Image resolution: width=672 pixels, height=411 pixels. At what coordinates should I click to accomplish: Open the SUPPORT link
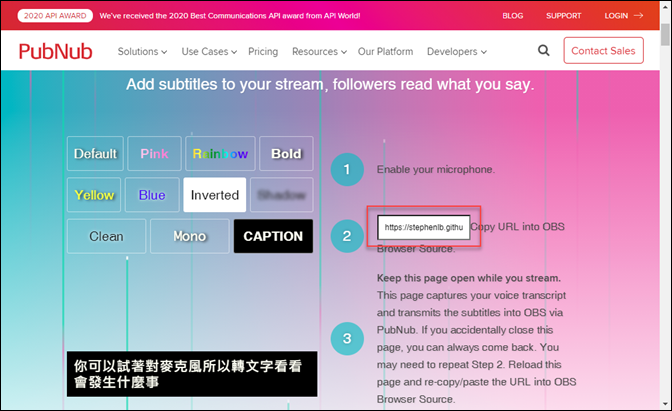pyautogui.click(x=564, y=15)
